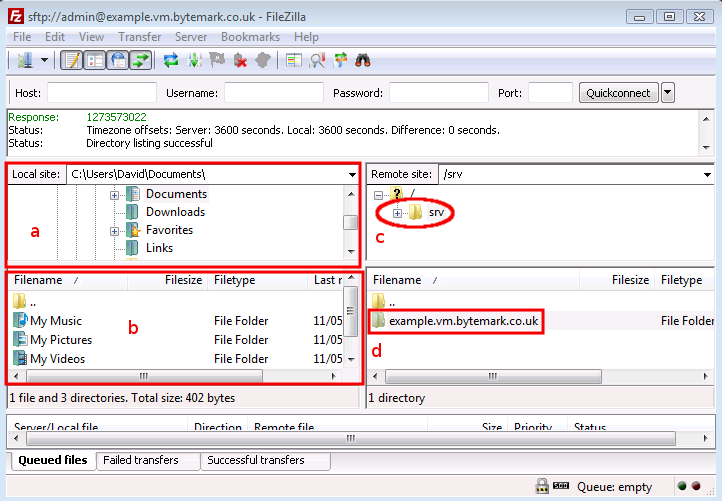The width and height of the screenshot is (722, 501).
Task: Expand the Documents tree node
Action: (x=114, y=195)
